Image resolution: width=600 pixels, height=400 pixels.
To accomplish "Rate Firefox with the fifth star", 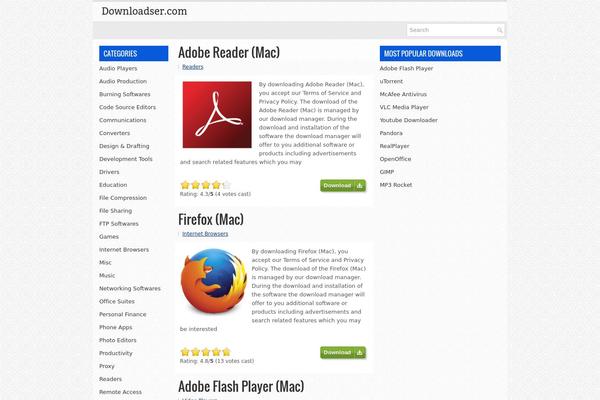I will click(x=227, y=352).
